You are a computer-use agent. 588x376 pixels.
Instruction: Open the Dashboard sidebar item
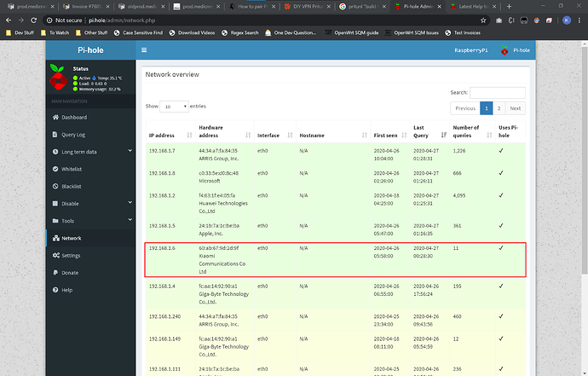pyautogui.click(x=73, y=117)
